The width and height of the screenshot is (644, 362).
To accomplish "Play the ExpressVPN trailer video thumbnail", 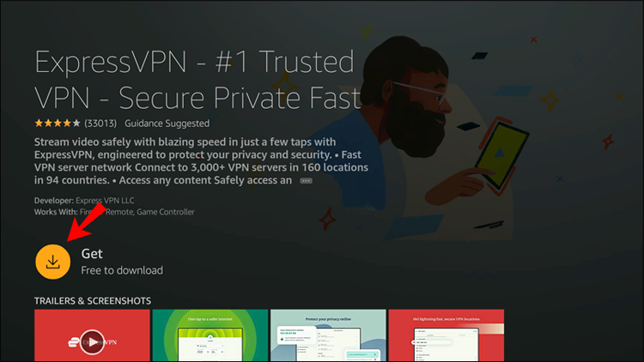I will (x=92, y=335).
